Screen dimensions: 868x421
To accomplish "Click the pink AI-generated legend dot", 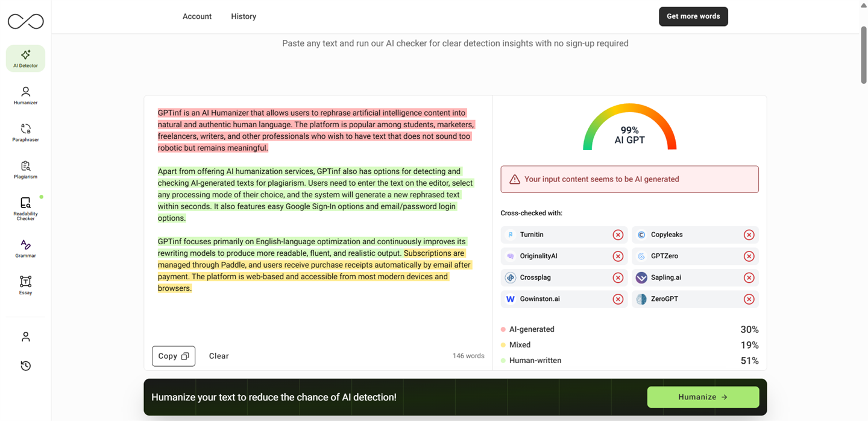I will [x=503, y=329].
